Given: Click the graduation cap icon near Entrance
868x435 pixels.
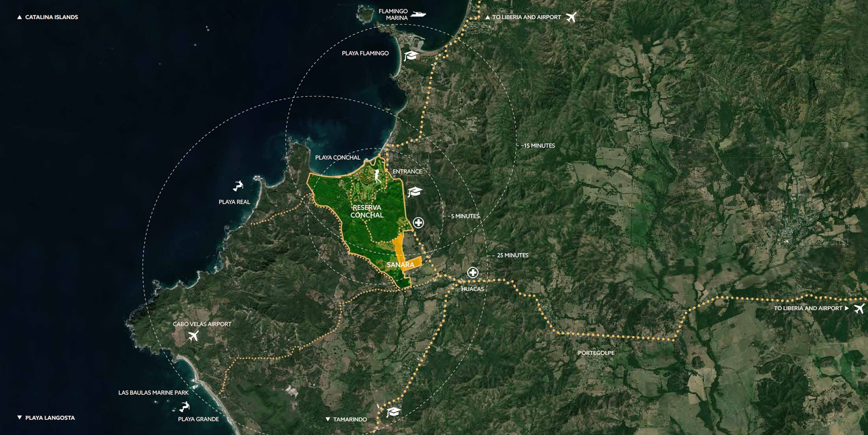Looking at the screenshot, I should [x=414, y=192].
